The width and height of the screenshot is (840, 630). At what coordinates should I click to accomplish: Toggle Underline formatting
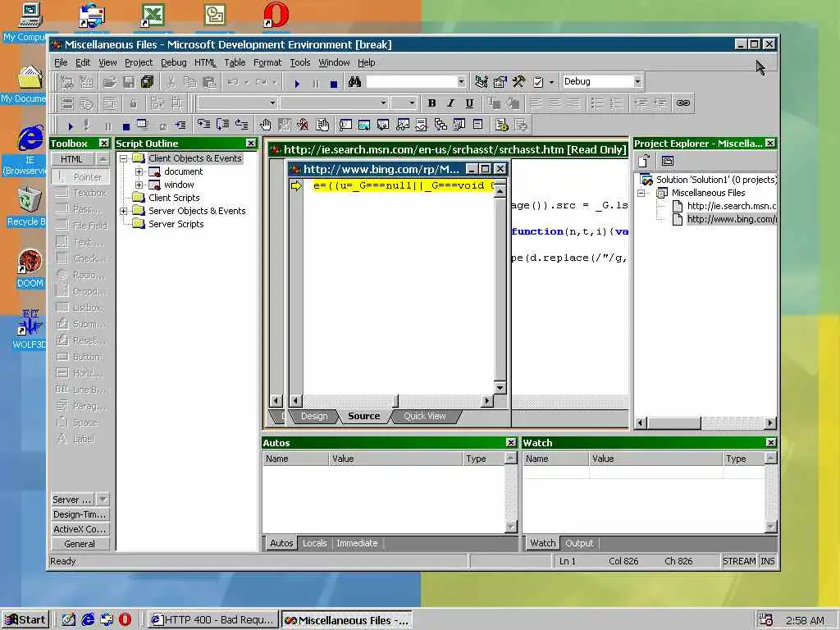click(469, 103)
